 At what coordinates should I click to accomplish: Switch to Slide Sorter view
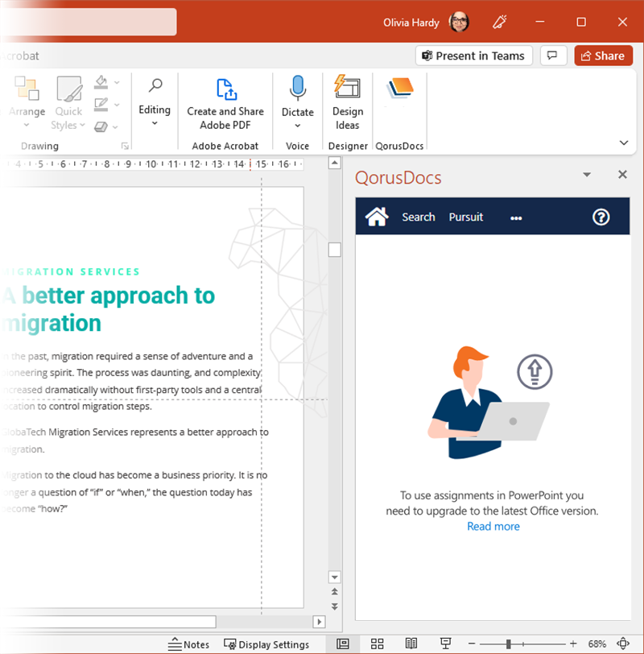pyautogui.click(x=377, y=644)
